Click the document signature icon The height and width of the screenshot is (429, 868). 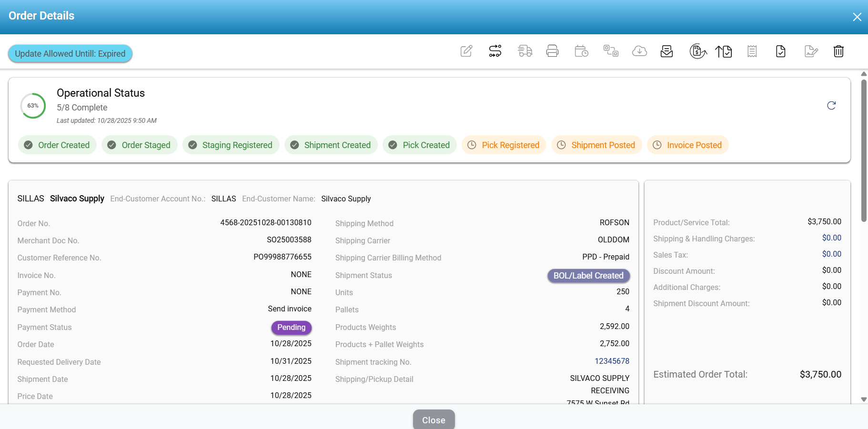pyautogui.click(x=811, y=51)
